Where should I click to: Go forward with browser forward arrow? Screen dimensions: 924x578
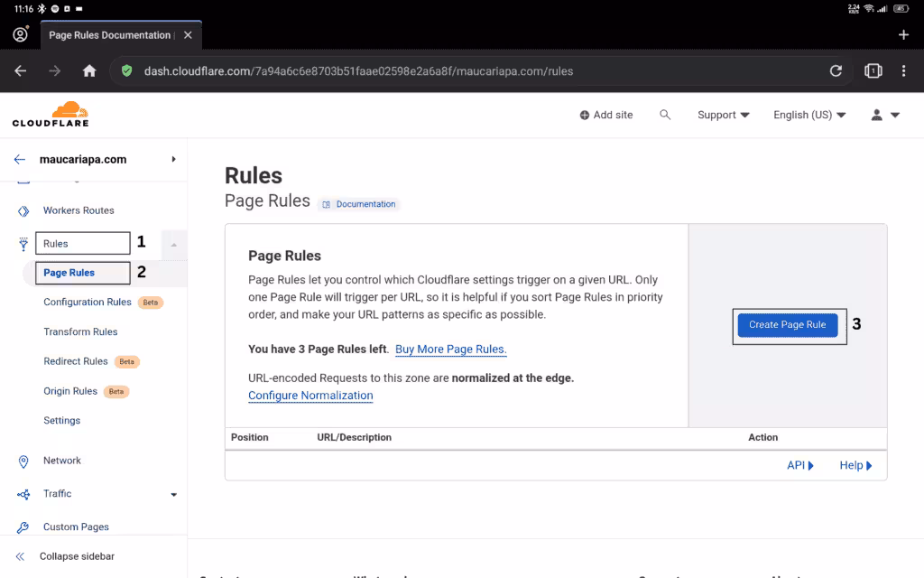(x=55, y=71)
